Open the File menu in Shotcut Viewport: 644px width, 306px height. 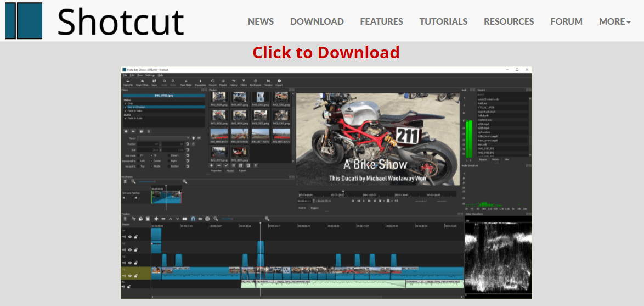pyautogui.click(x=125, y=75)
